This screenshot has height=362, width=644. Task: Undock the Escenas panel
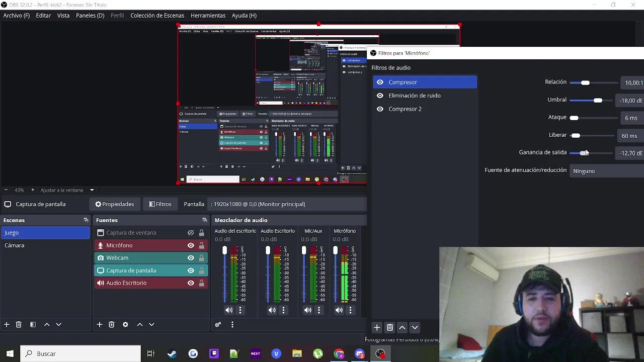(86, 220)
